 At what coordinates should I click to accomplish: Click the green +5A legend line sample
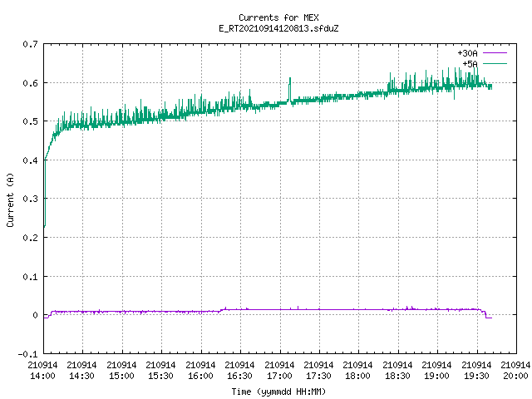[x=495, y=63]
